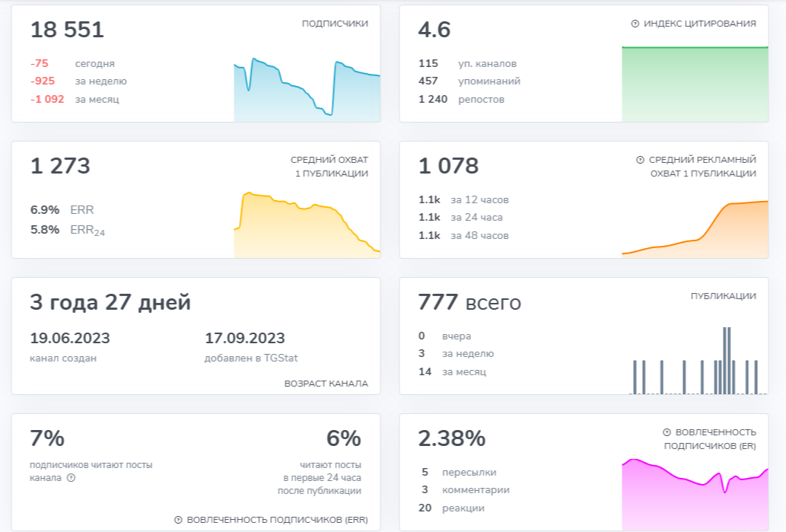Select the -925 weekly change value
The width and height of the screenshot is (786, 532).
click(x=43, y=81)
